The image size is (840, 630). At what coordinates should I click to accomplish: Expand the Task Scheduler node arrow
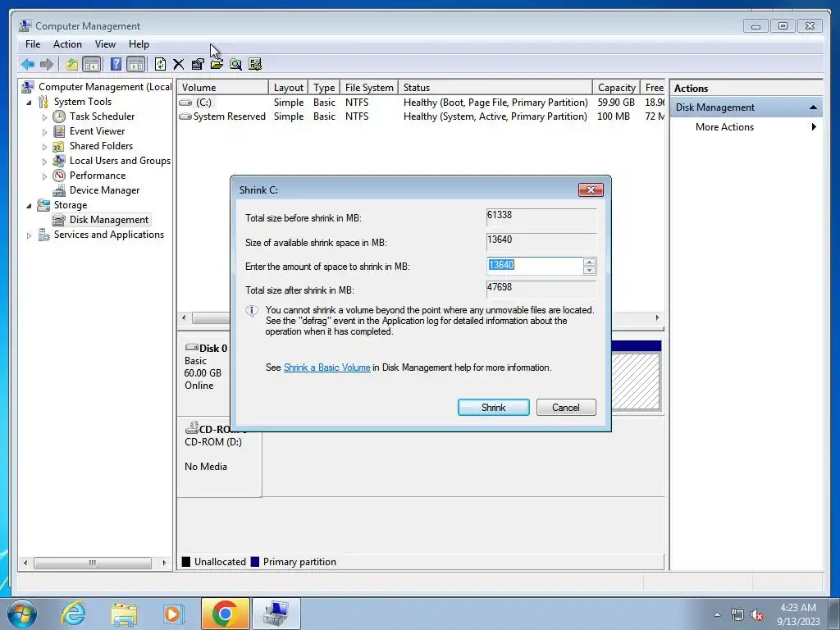click(44, 116)
